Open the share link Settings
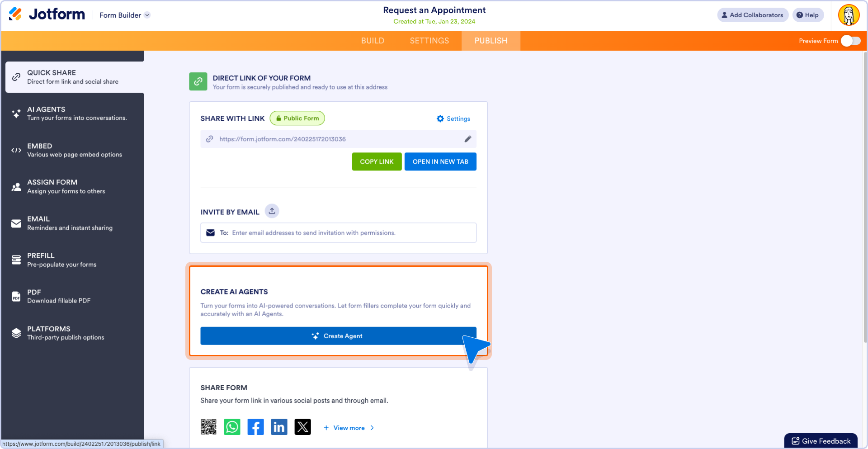This screenshot has height=449, width=868. [453, 119]
